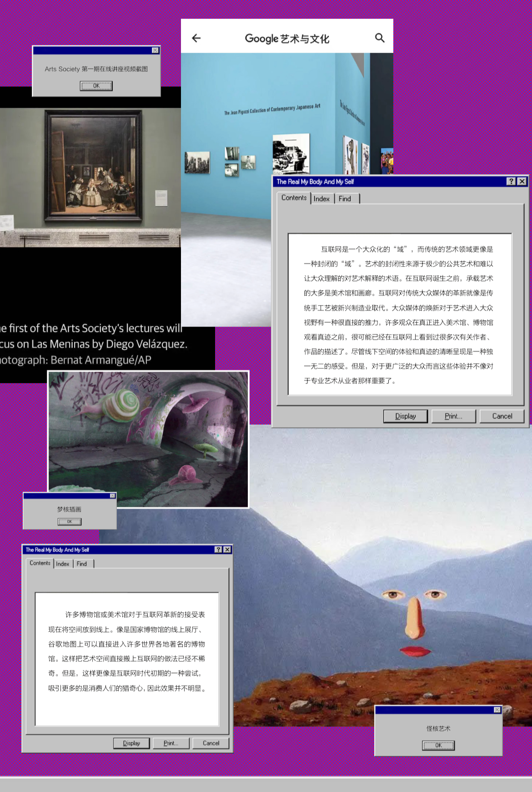Confirm OK in the 怪核艺术 dialog
The height and width of the screenshot is (792, 532).
438,746
